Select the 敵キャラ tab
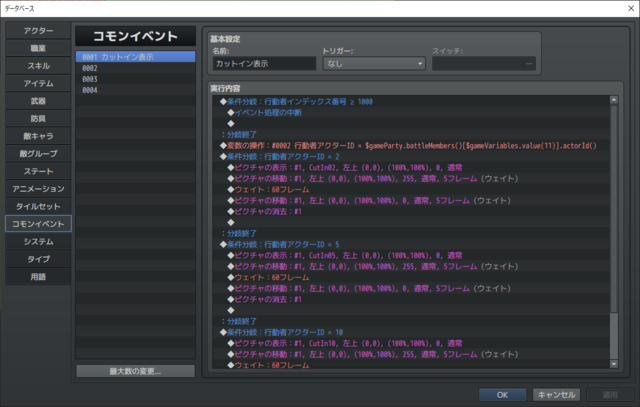This screenshot has height=407, width=640. pyautogui.click(x=38, y=136)
